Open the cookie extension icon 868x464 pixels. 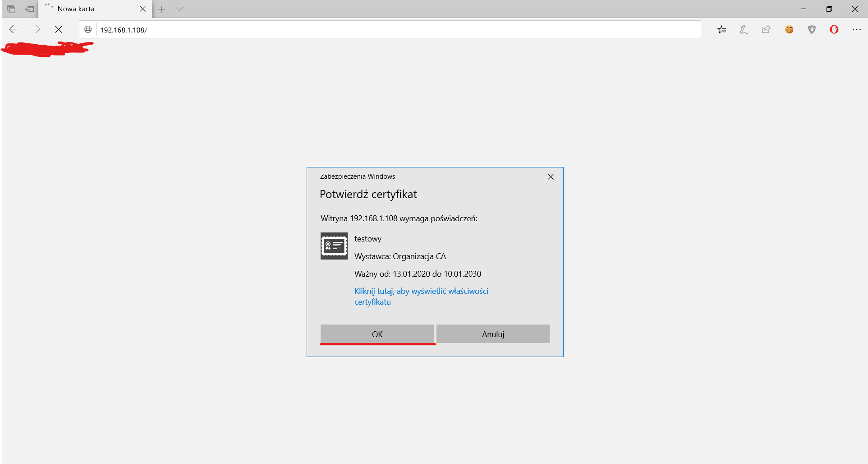click(789, 30)
